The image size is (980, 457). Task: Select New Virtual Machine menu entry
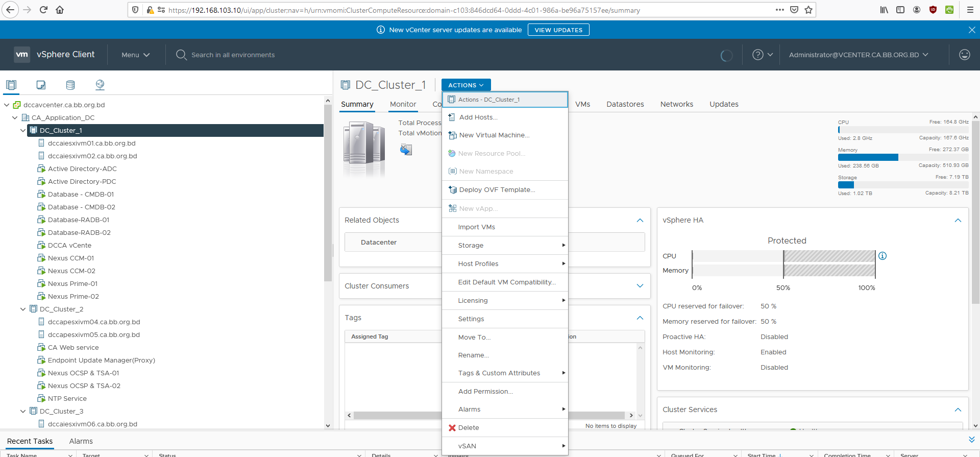coord(505,135)
